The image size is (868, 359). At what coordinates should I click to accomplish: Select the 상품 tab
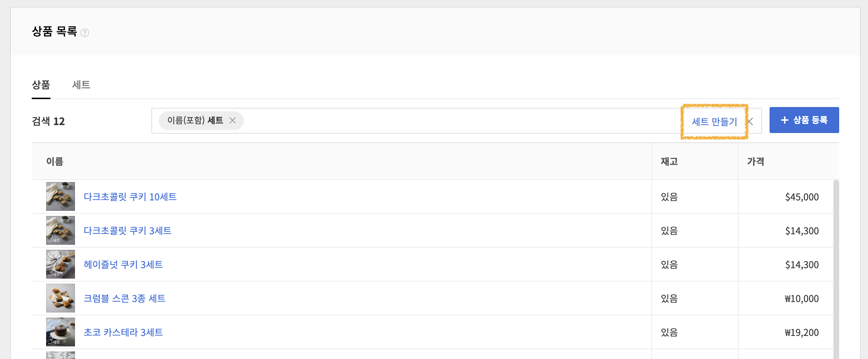coord(41,85)
